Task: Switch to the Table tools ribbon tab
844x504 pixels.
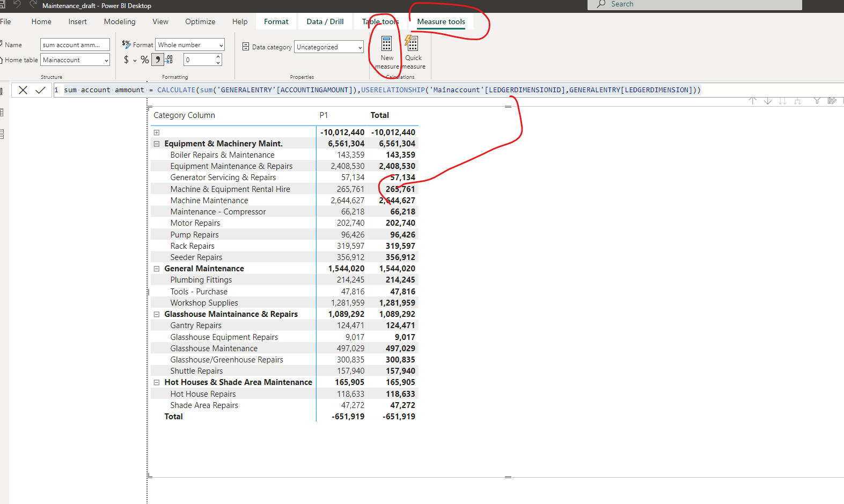Action: (x=380, y=21)
